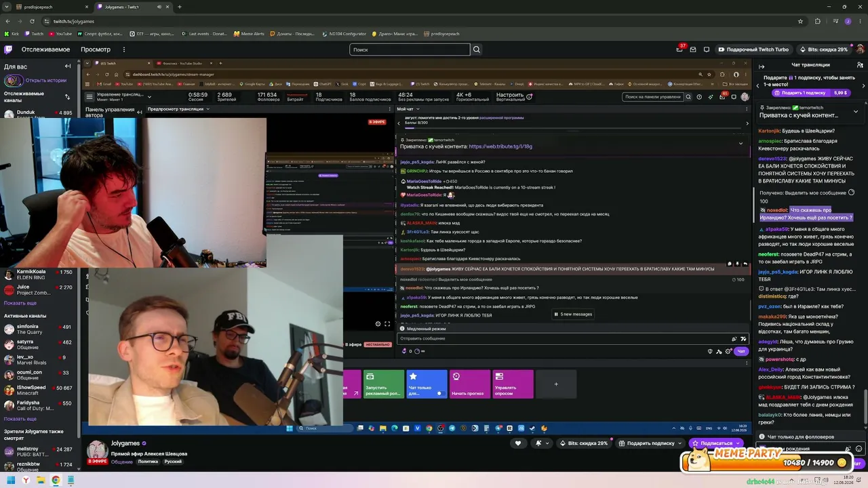
Task: Expand the Подарить подписку dropdown
Action: pos(680,443)
